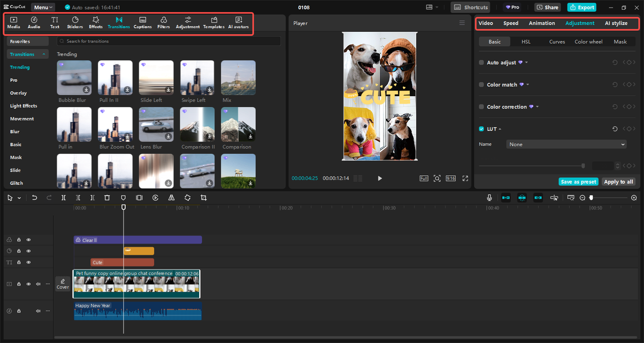Open the player hamburger menu
Screen dimensions: 644x343
click(x=462, y=23)
